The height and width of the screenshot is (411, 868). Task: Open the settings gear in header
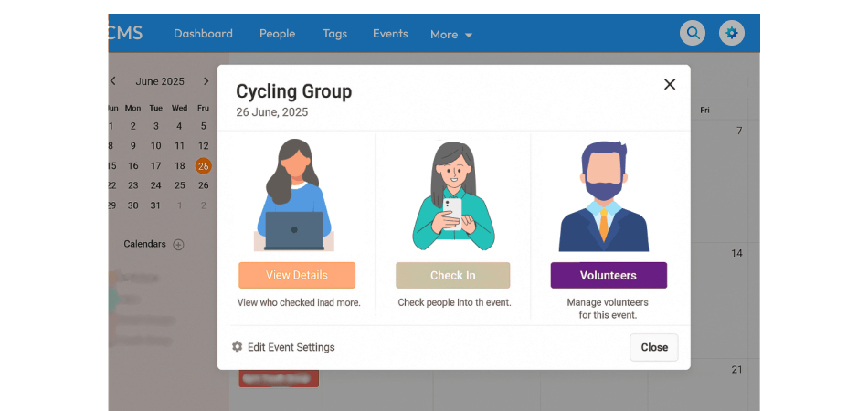731,33
